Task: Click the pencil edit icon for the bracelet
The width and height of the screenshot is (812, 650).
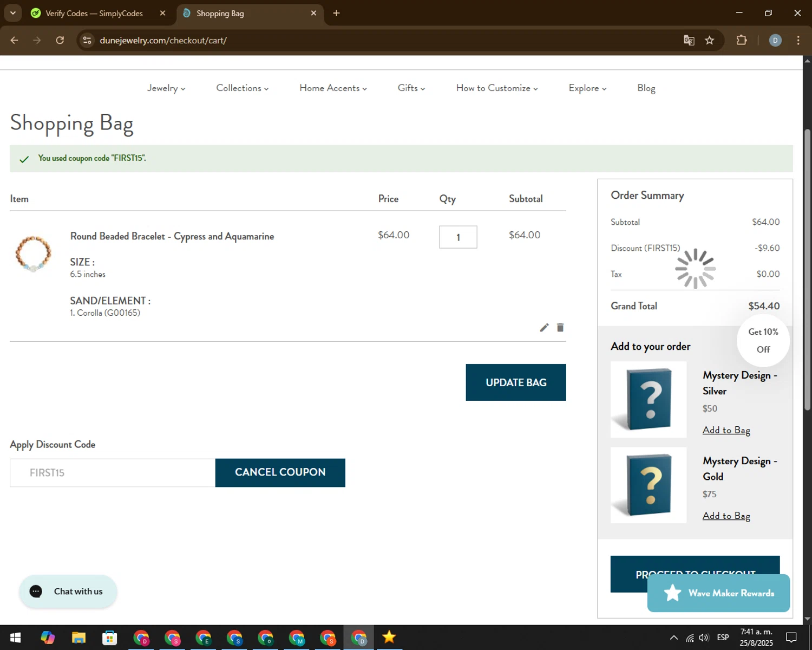Action: pos(544,328)
